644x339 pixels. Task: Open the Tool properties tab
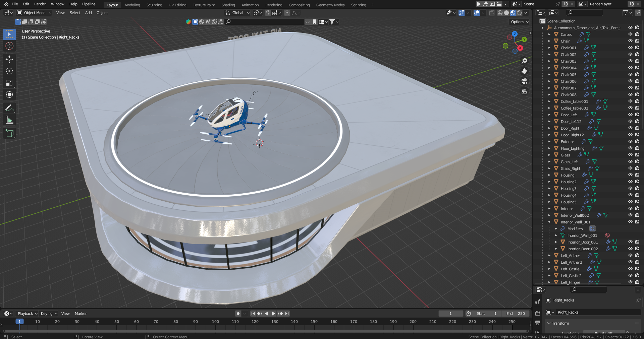(538, 301)
